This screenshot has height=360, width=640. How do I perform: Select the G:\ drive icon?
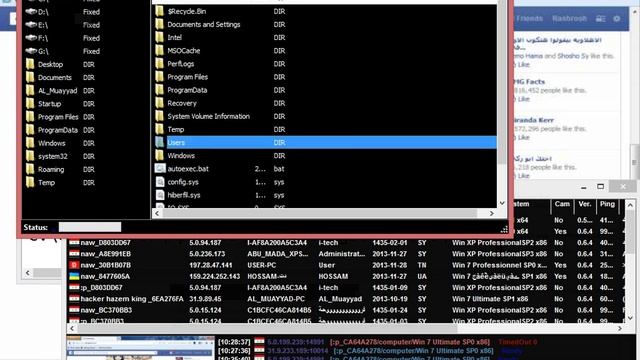pyautogui.click(x=31, y=51)
